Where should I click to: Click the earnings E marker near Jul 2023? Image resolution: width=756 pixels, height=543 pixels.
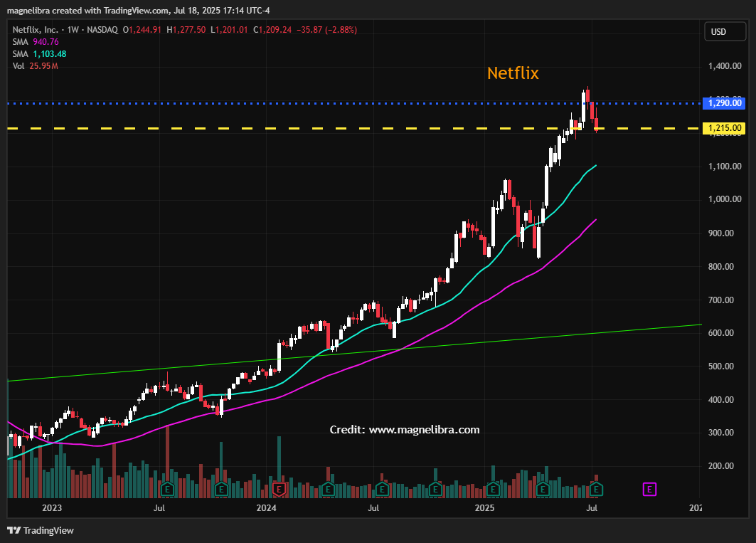click(167, 490)
